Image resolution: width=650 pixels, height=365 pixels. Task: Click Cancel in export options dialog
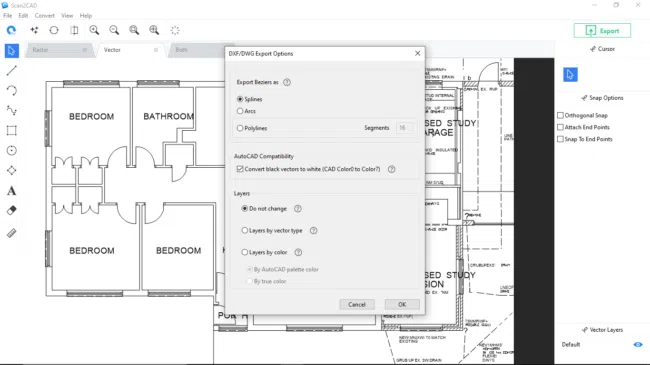coord(357,304)
